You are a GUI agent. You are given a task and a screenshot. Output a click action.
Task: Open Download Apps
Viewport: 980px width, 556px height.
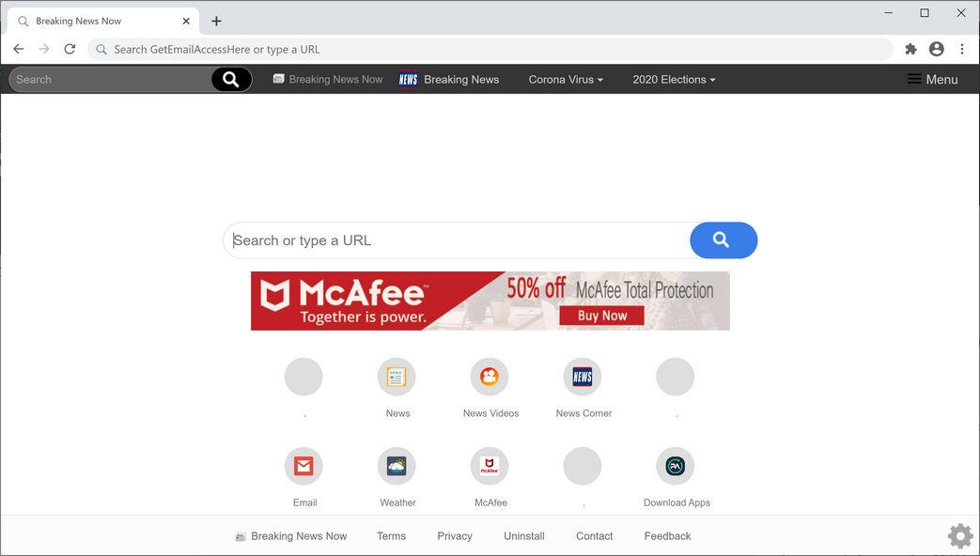point(676,465)
